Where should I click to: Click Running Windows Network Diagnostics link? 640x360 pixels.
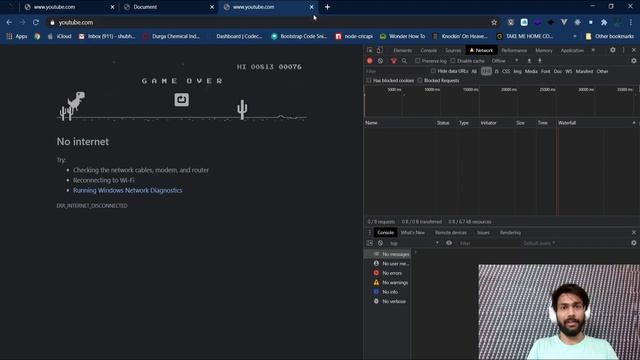tap(128, 190)
